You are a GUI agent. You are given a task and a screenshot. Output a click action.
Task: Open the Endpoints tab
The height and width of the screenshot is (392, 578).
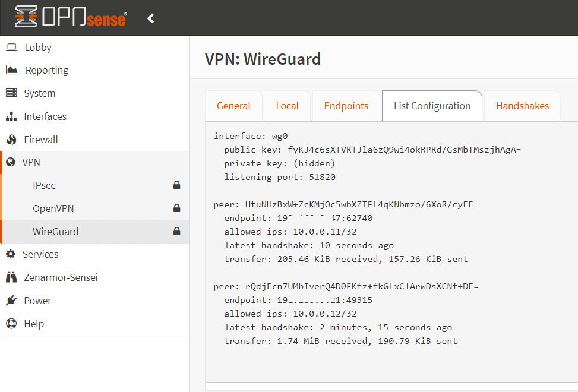tap(346, 106)
